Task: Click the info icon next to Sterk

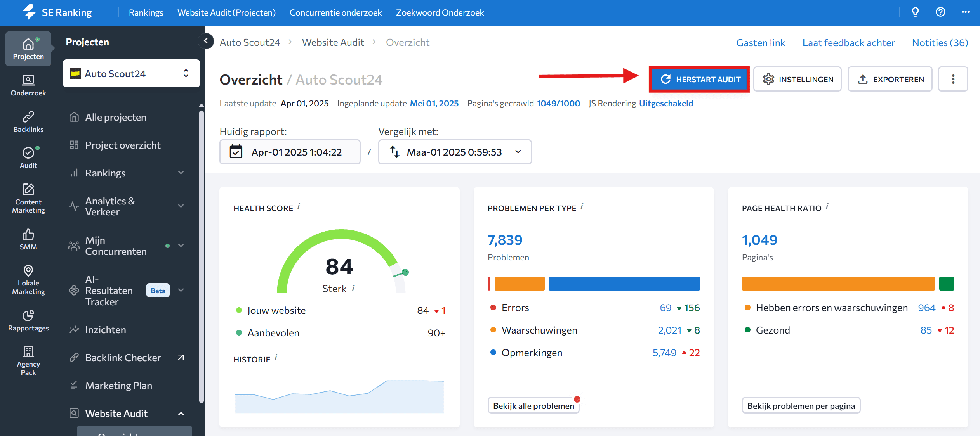Action: (353, 288)
